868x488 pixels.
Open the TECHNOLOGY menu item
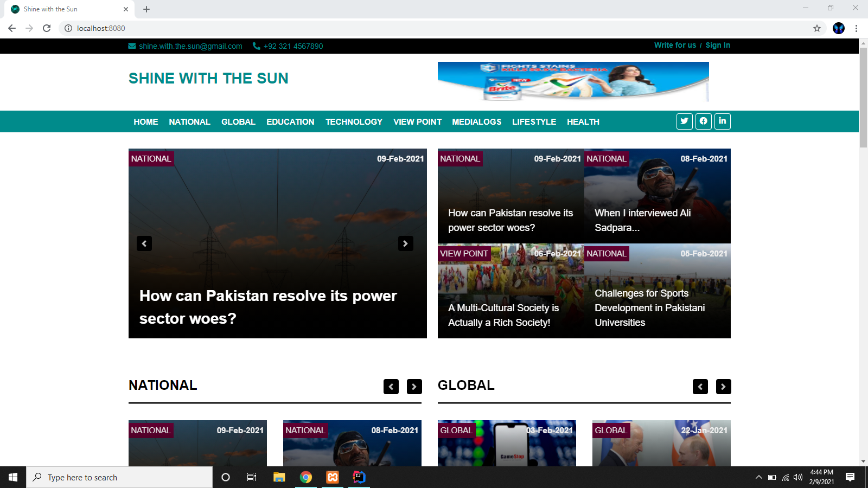354,122
